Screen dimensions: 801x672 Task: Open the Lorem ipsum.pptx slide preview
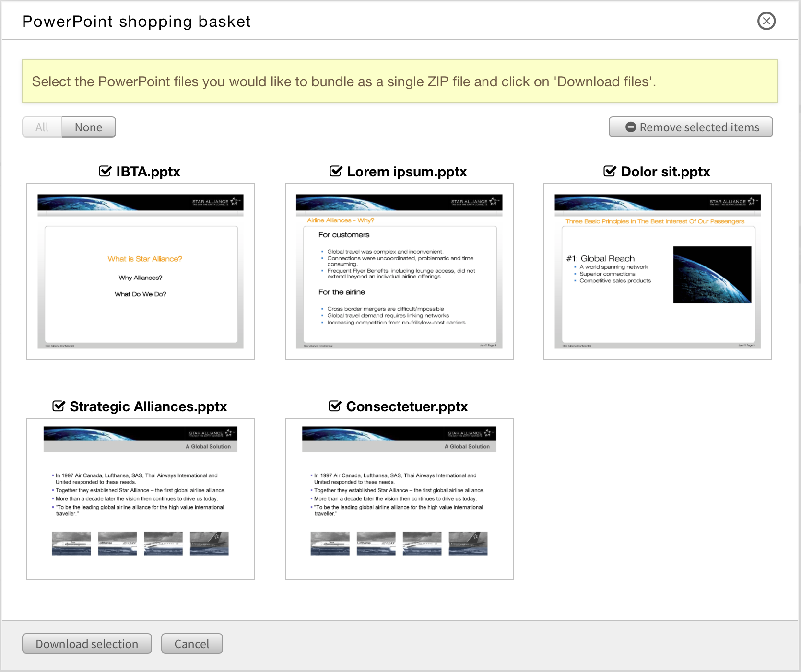[x=399, y=271]
